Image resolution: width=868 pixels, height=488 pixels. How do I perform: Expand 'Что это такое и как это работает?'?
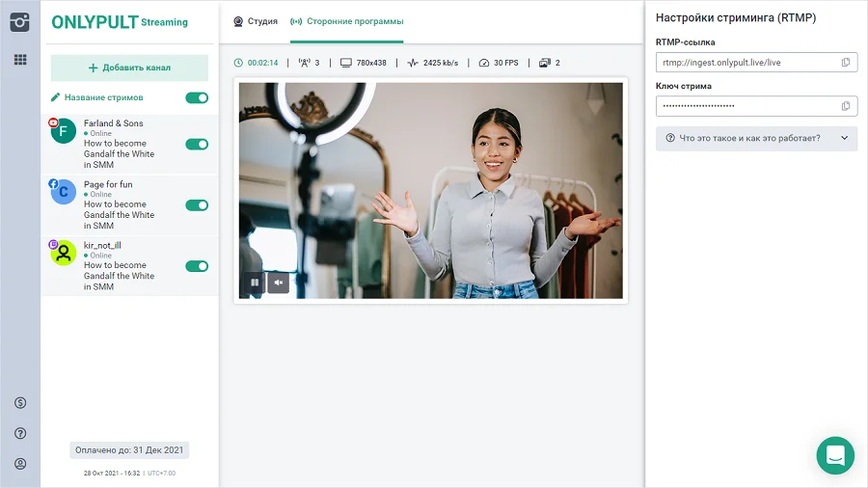(756, 138)
